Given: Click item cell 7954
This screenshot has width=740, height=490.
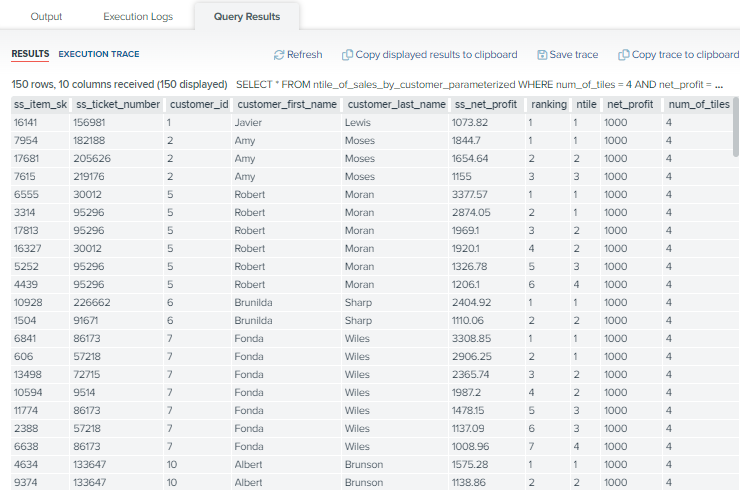Looking at the screenshot, I should coord(40,141).
